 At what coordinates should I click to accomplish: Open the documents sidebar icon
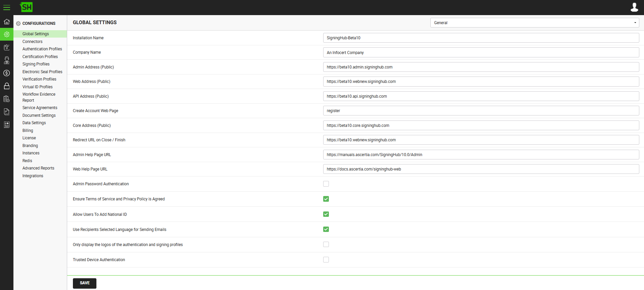(7, 112)
